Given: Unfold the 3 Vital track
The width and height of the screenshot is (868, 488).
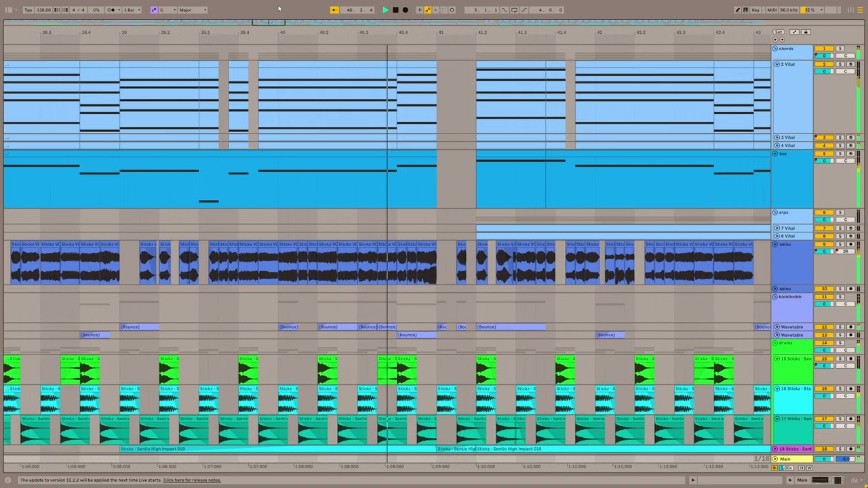Looking at the screenshot, I should point(777,138).
